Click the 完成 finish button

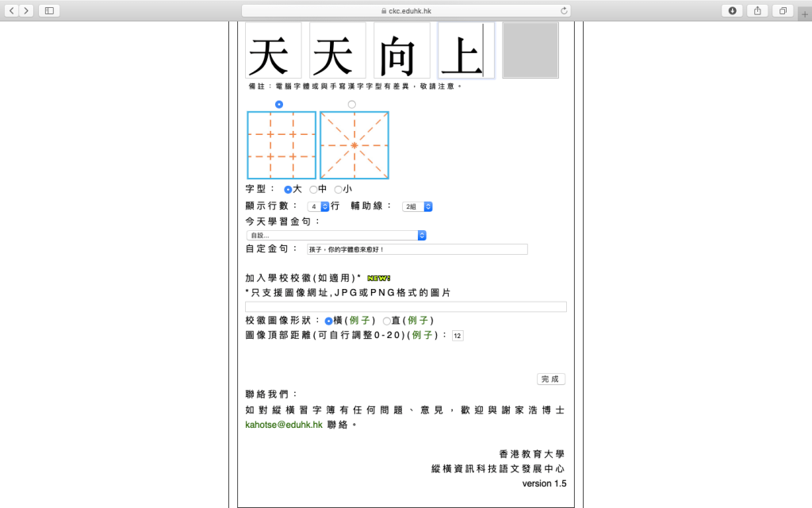pyautogui.click(x=550, y=379)
